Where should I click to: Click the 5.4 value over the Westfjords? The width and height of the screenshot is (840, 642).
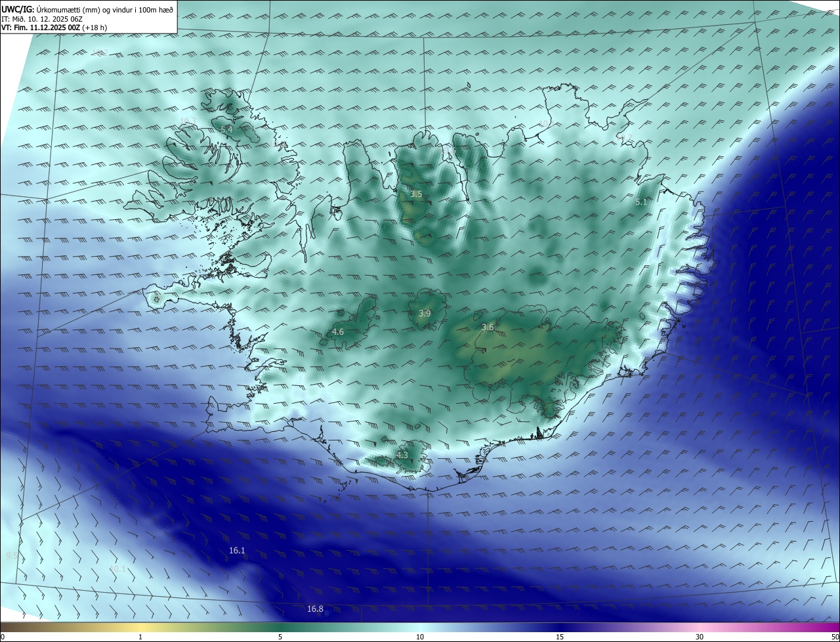coord(226,130)
